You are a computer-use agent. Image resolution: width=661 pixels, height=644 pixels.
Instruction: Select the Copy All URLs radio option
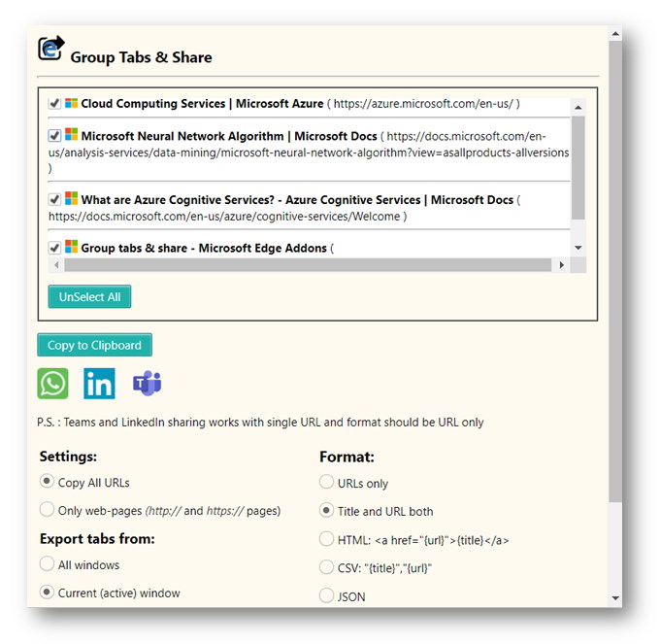pyautogui.click(x=47, y=481)
